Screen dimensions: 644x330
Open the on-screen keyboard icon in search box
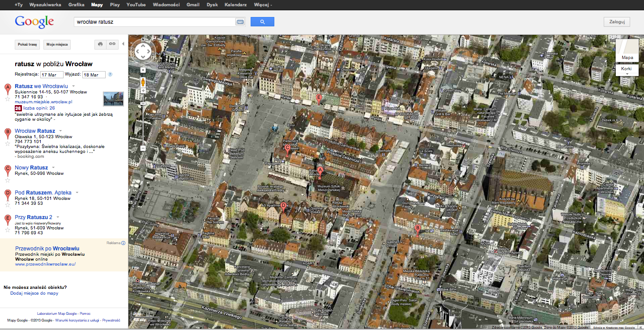point(240,22)
